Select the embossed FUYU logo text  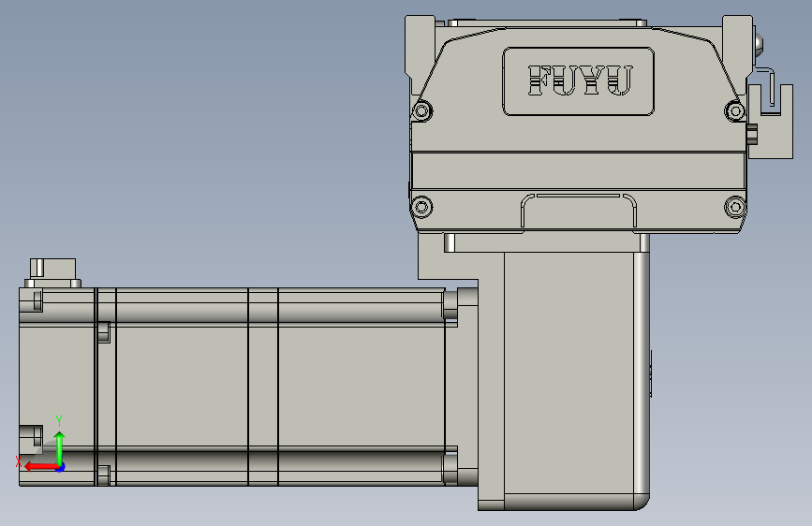[580, 80]
